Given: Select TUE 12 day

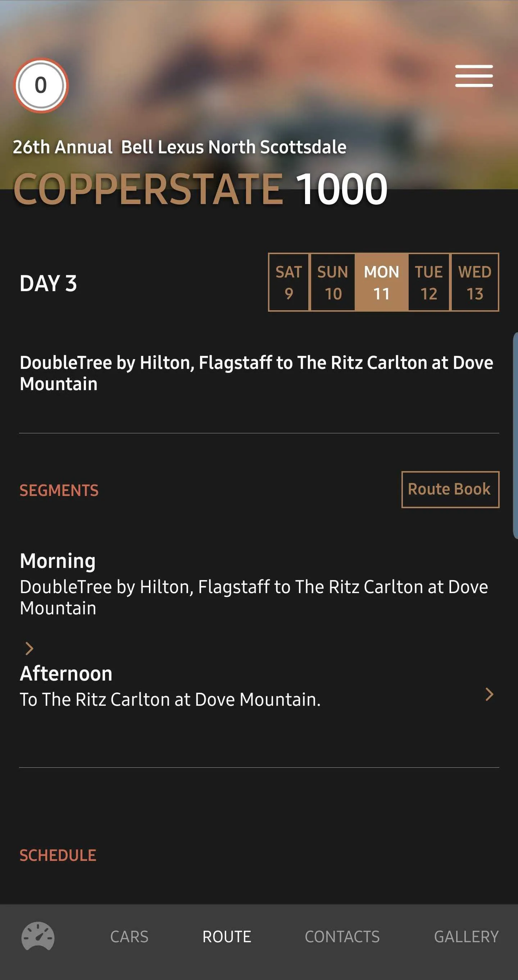Looking at the screenshot, I should tap(429, 282).
